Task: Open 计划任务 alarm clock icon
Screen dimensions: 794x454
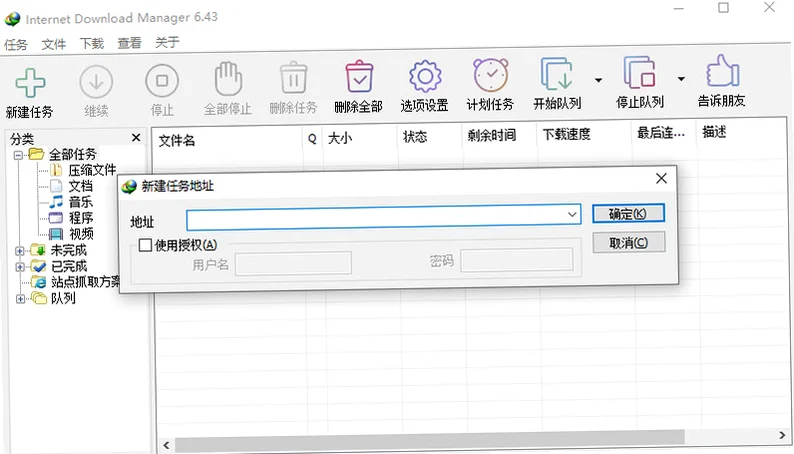Action: pyautogui.click(x=490, y=75)
